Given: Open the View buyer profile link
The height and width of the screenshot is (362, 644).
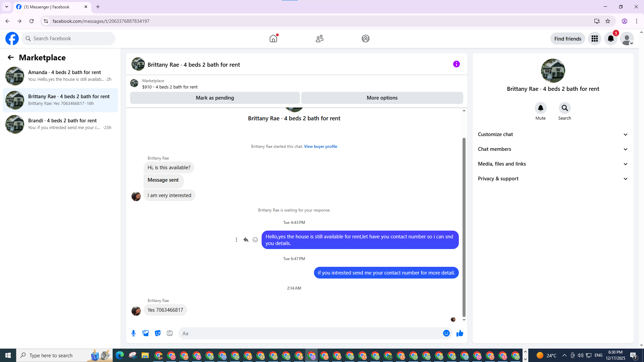Looking at the screenshot, I should tap(320, 146).
